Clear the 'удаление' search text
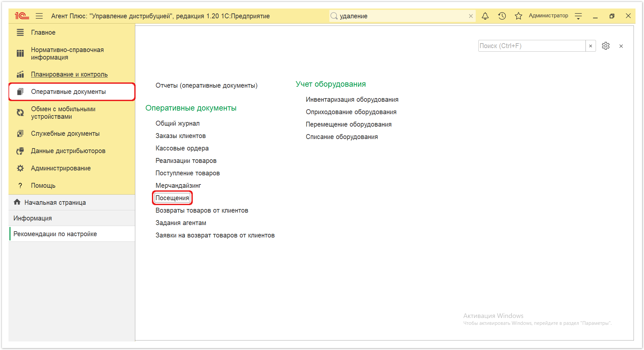The width and height of the screenshot is (644, 350). coord(471,16)
